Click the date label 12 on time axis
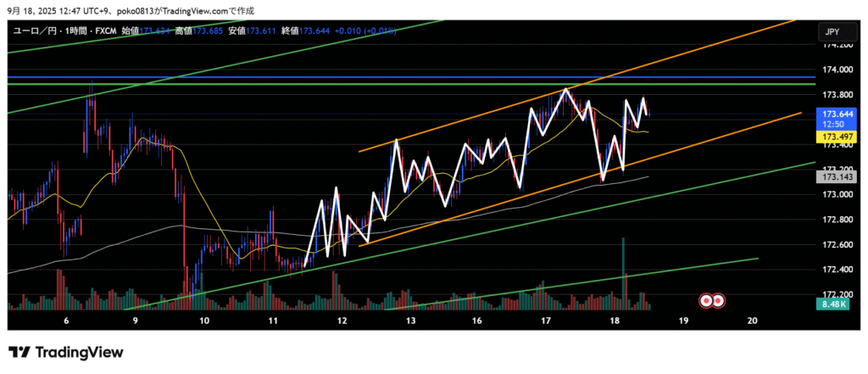Image resolution: width=868 pixels, height=374 pixels. tap(342, 321)
